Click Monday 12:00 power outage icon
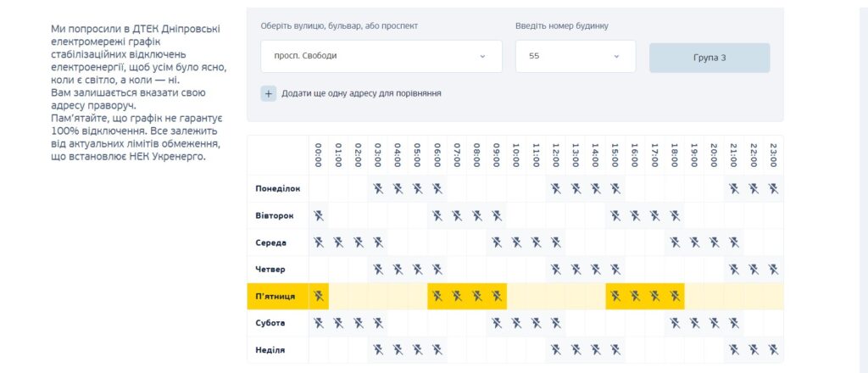This screenshot has height=373, width=868. (556, 189)
